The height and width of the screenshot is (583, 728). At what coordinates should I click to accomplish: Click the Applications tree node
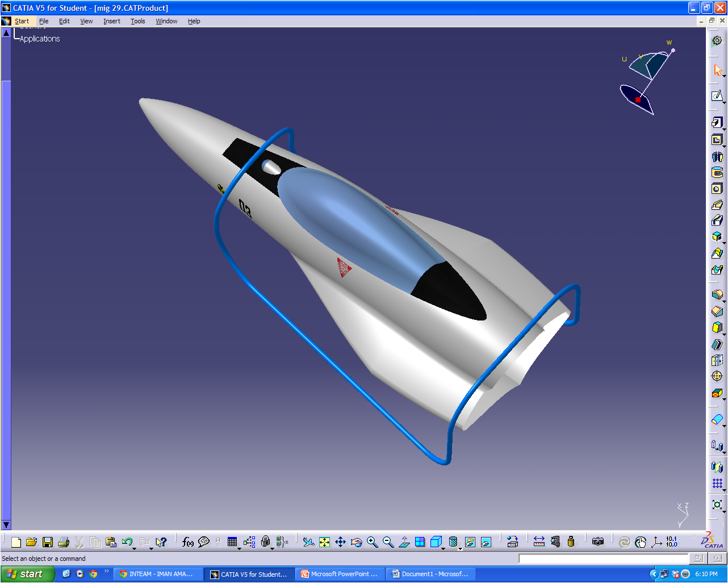[x=40, y=39]
